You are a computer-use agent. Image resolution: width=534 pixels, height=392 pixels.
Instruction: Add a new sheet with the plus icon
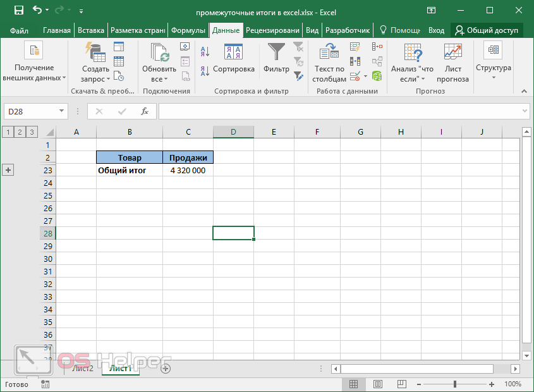click(x=166, y=369)
